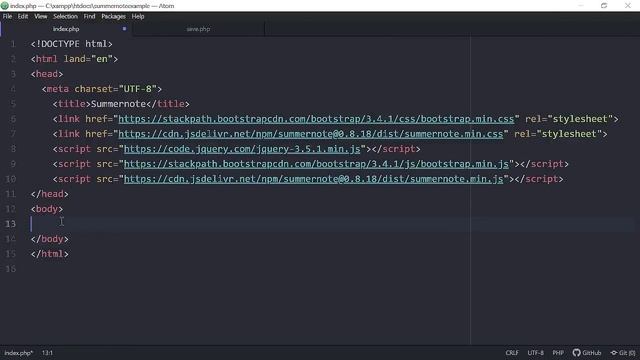Click the opening body tag
The width and height of the screenshot is (640, 360).
tap(47, 209)
